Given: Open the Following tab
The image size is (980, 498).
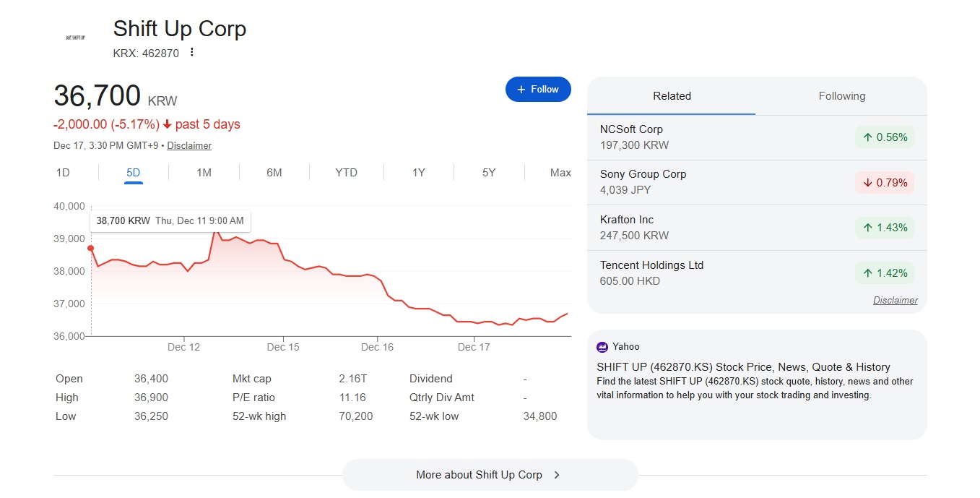Looking at the screenshot, I should click(x=842, y=96).
